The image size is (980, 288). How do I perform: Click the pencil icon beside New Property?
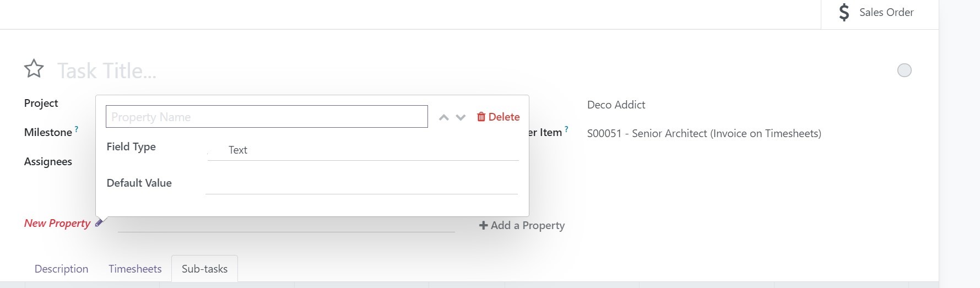pos(99,222)
